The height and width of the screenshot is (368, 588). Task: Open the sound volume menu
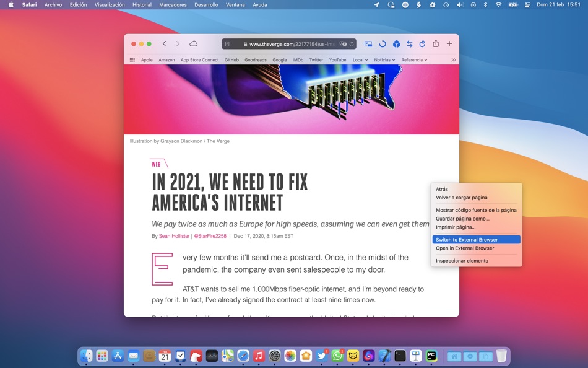(460, 5)
